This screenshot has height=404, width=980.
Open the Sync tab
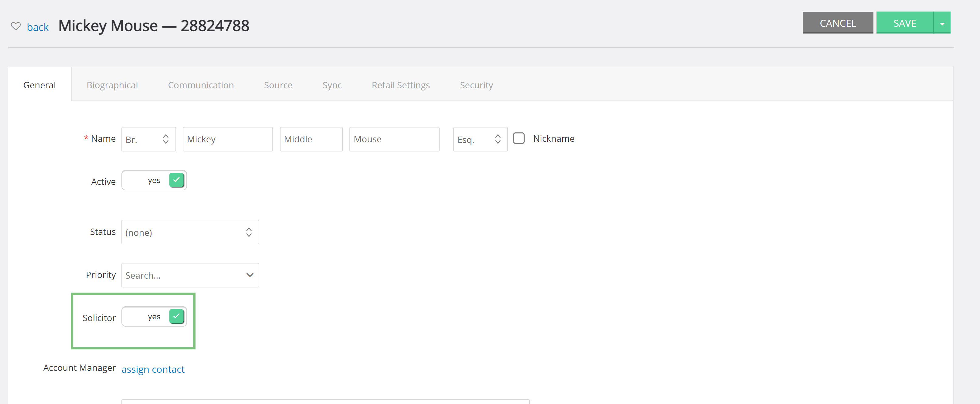[x=332, y=85]
